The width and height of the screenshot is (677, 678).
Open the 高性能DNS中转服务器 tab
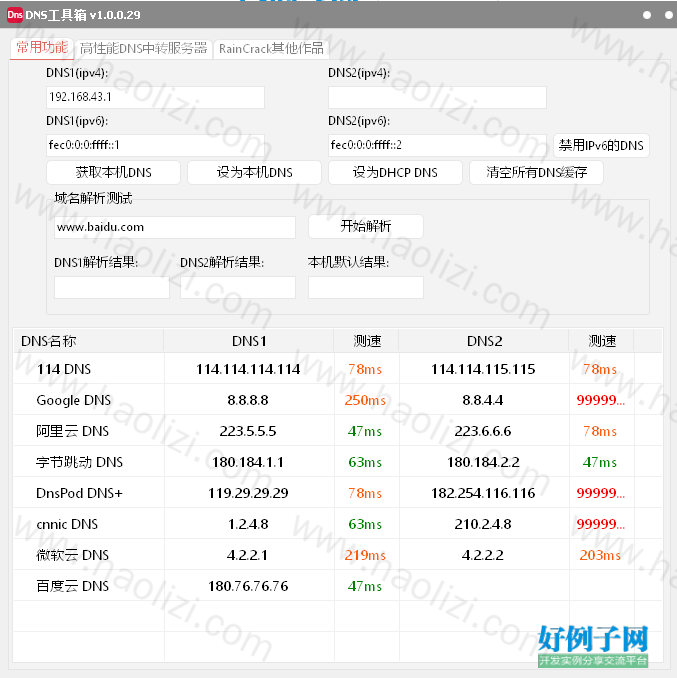click(143, 48)
